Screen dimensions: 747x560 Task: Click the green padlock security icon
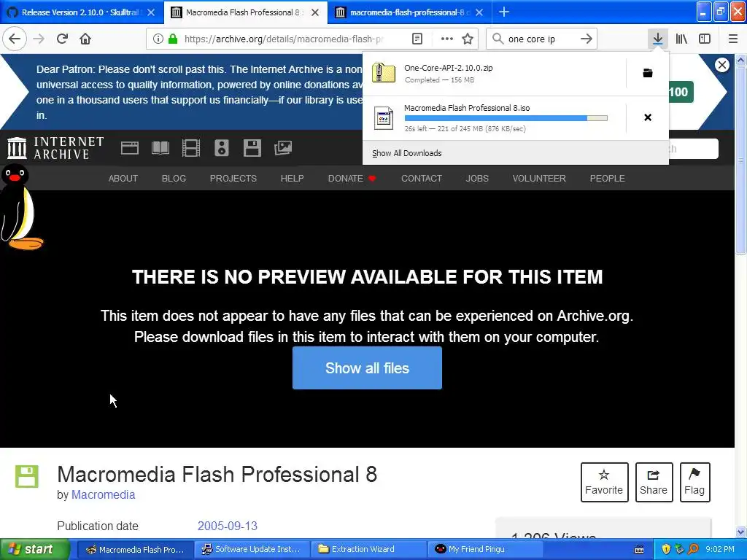(173, 39)
